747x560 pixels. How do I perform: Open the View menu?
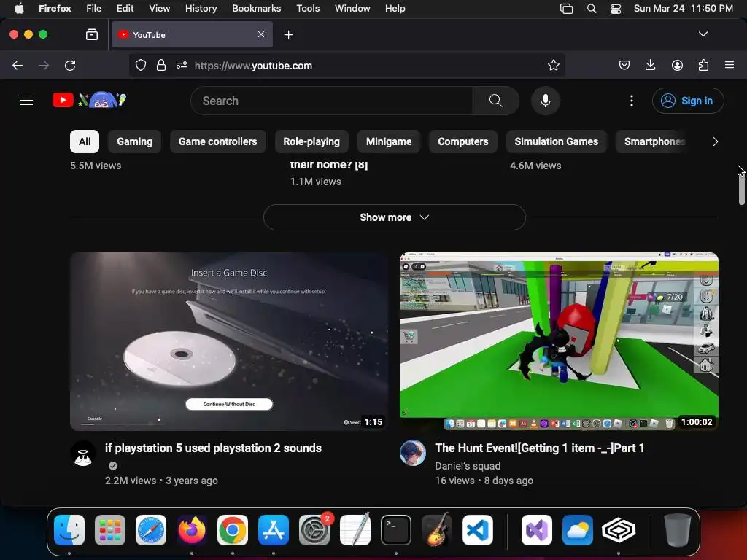point(159,8)
